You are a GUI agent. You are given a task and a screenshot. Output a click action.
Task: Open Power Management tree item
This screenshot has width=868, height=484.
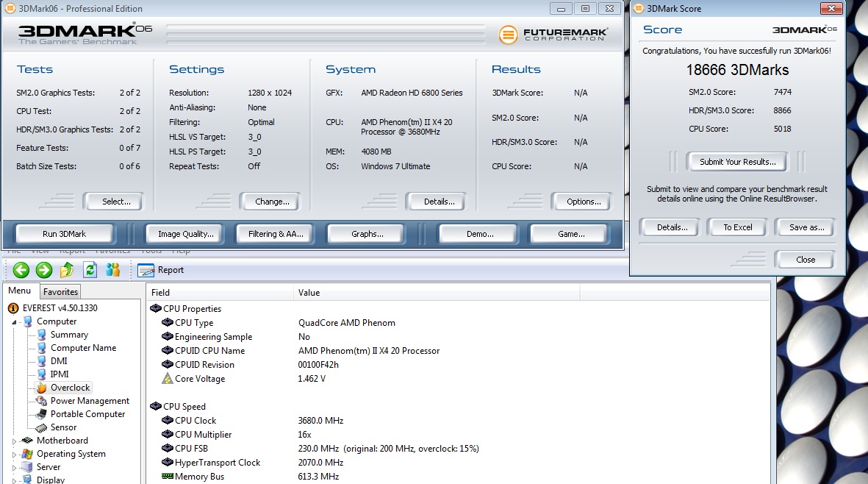point(83,401)
